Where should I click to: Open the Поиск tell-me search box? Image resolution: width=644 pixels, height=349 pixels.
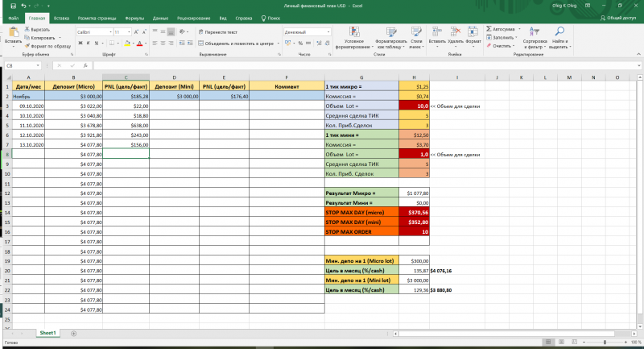point(270,18)
